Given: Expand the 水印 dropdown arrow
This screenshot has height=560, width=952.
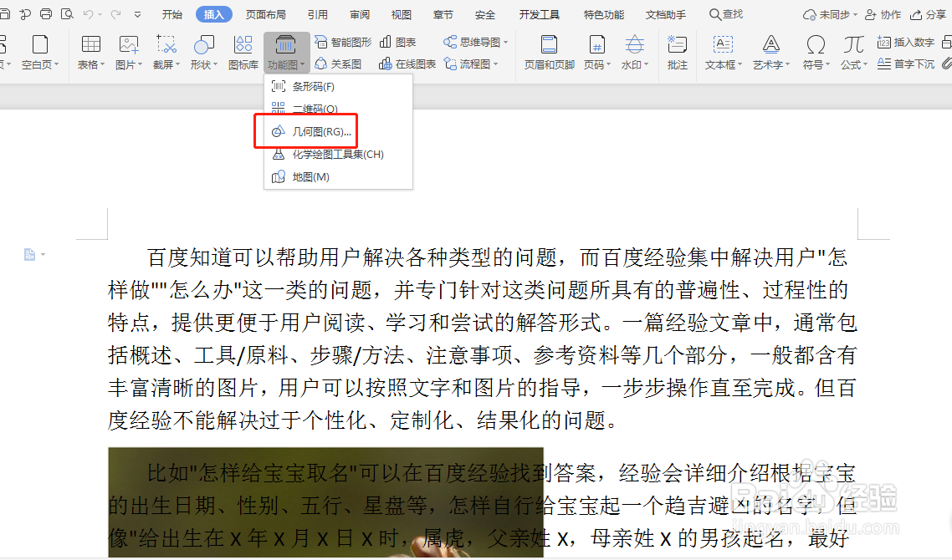Looking at the screenshot, I should [646, 64].
